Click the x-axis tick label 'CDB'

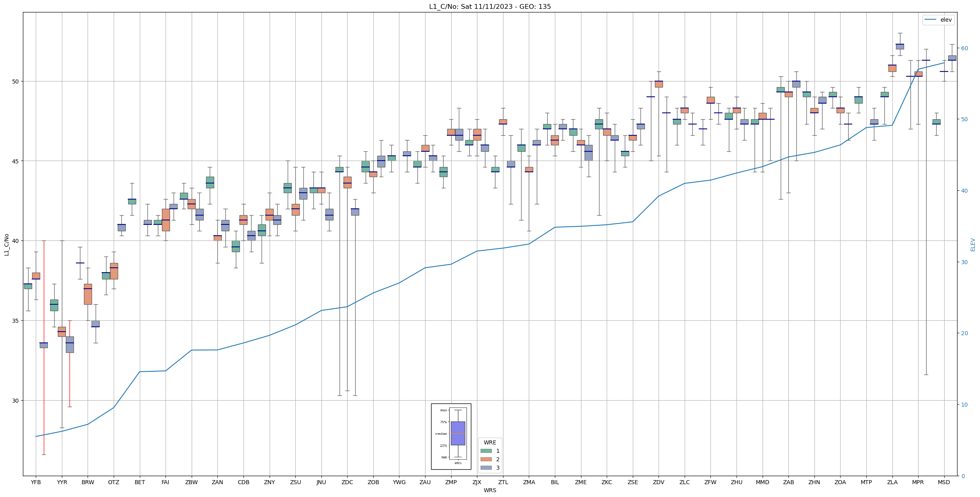click(x=243, y=483)
